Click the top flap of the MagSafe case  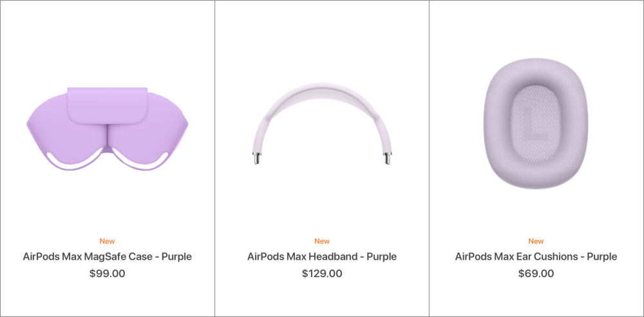pyautogui.click(x=107, y=103)
